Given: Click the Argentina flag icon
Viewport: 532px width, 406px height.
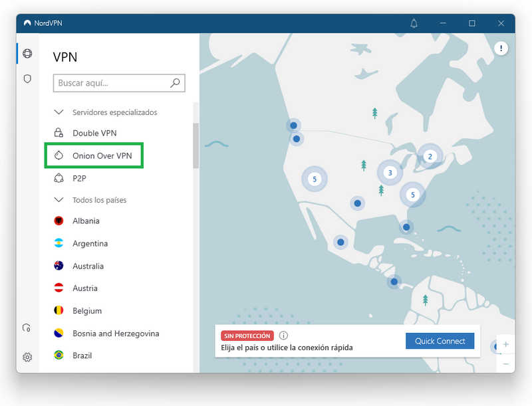Looking at the screenshot, I should click(59, 243).
